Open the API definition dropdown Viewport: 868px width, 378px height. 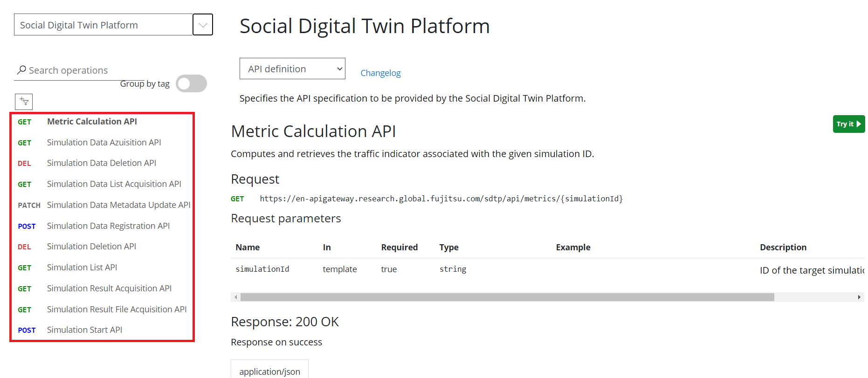[292, 69]
